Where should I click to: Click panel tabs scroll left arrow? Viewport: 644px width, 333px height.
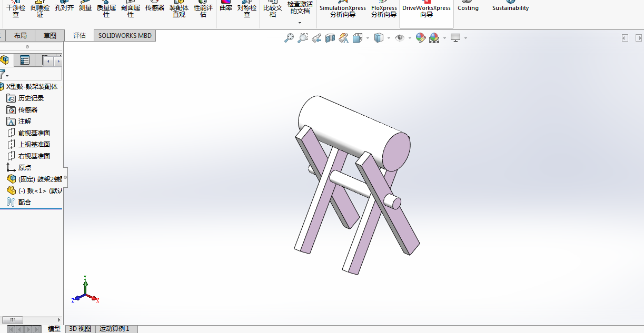pos(48,62)
